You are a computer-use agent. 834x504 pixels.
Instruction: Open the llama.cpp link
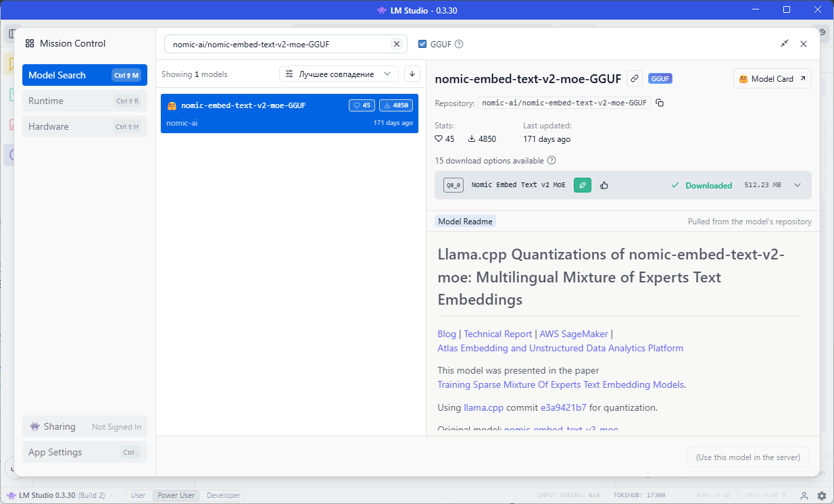point(483,408)
